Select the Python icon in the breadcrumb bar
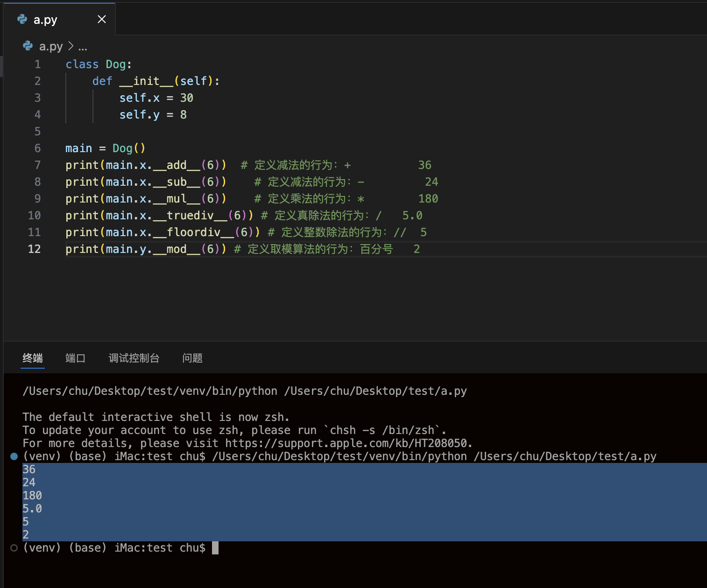The width and height of the screenshot is (707, 588). pyautogui.click(x=28, y=46)
